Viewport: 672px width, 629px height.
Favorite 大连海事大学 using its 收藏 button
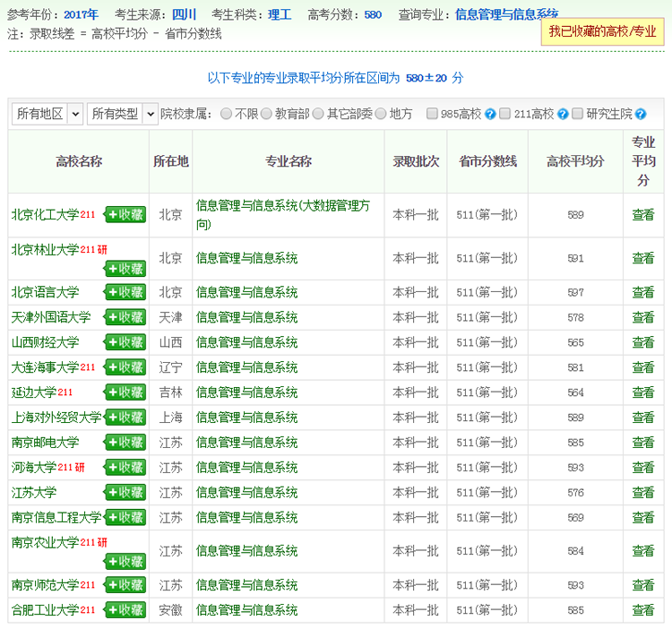[125, 367]
